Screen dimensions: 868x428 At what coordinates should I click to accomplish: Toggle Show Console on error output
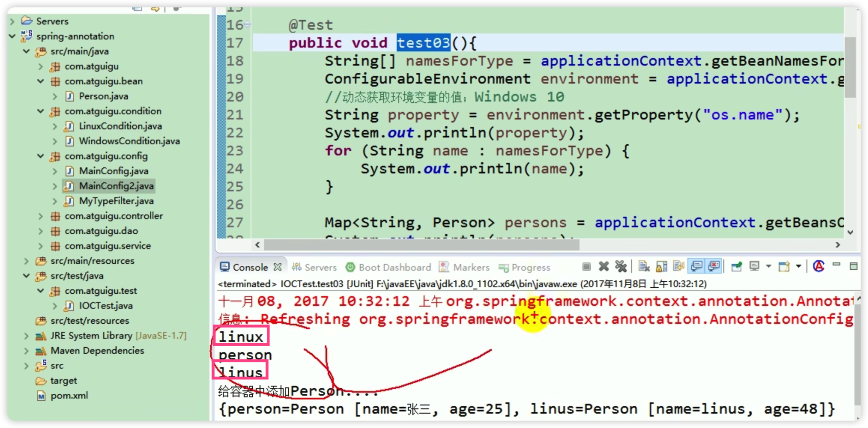[714, 267]
